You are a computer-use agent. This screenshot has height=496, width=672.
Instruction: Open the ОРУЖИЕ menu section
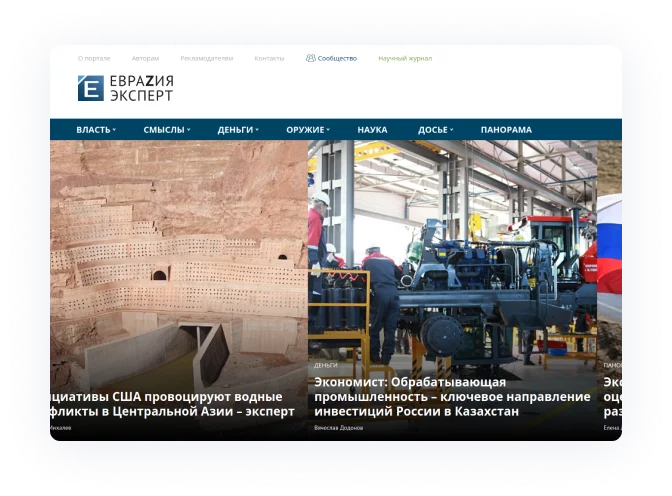click(x=305, y=130)
